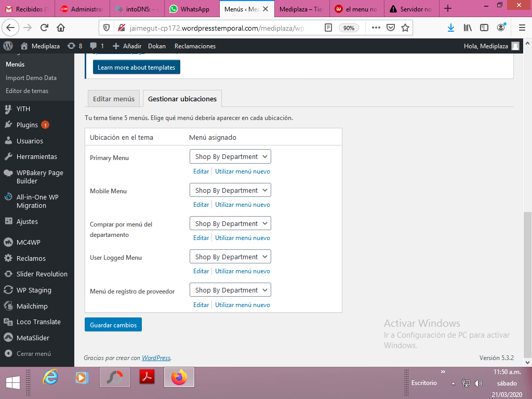Reload the current page
The image size is (532, 399).
45,28
